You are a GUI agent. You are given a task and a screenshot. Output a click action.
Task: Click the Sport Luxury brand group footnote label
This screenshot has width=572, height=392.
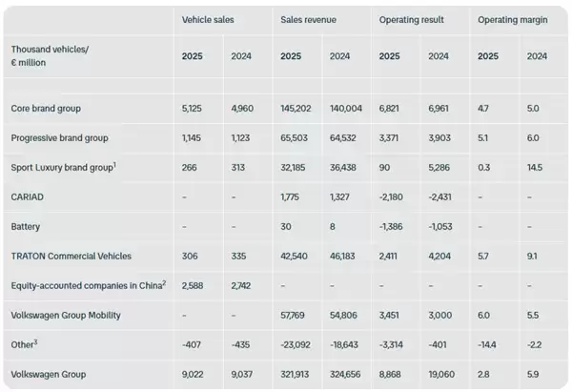(x=62, y=167)
